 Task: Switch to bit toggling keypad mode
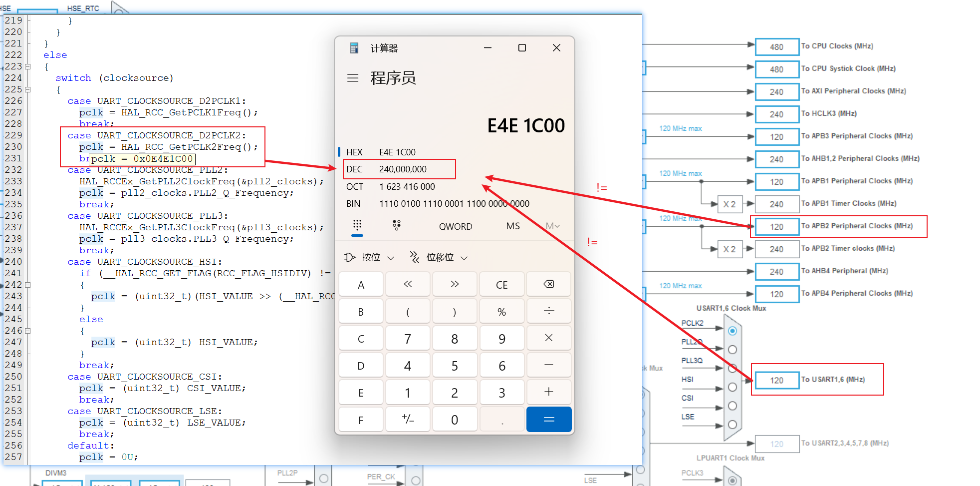(x=397, y=226)
